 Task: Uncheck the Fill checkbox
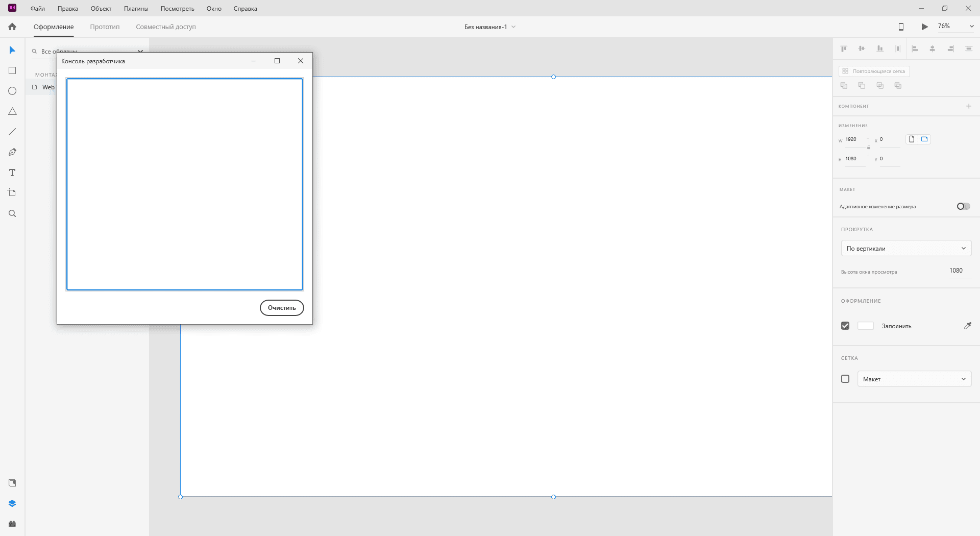[845, 326]
